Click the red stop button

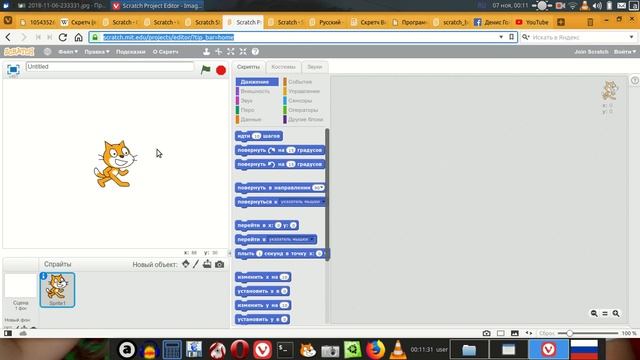[221, 70]
